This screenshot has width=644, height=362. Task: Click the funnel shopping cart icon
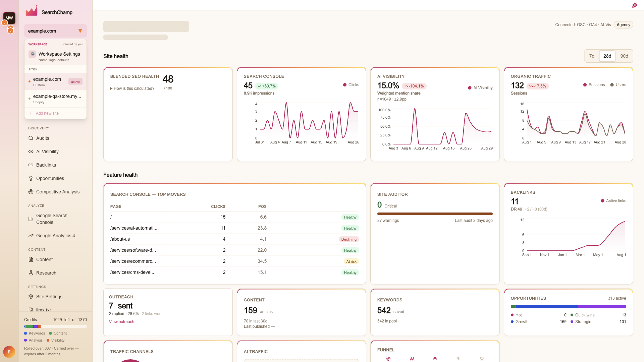[x=482, y=359]
